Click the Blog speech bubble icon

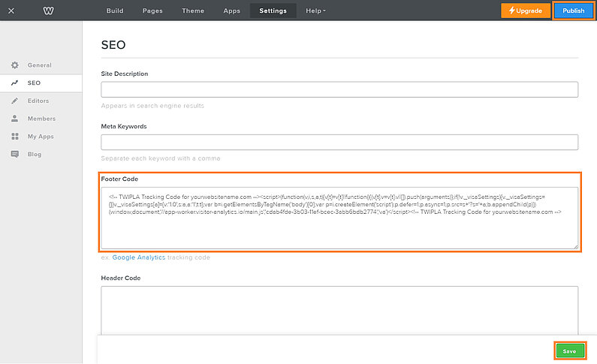[14, 154]
